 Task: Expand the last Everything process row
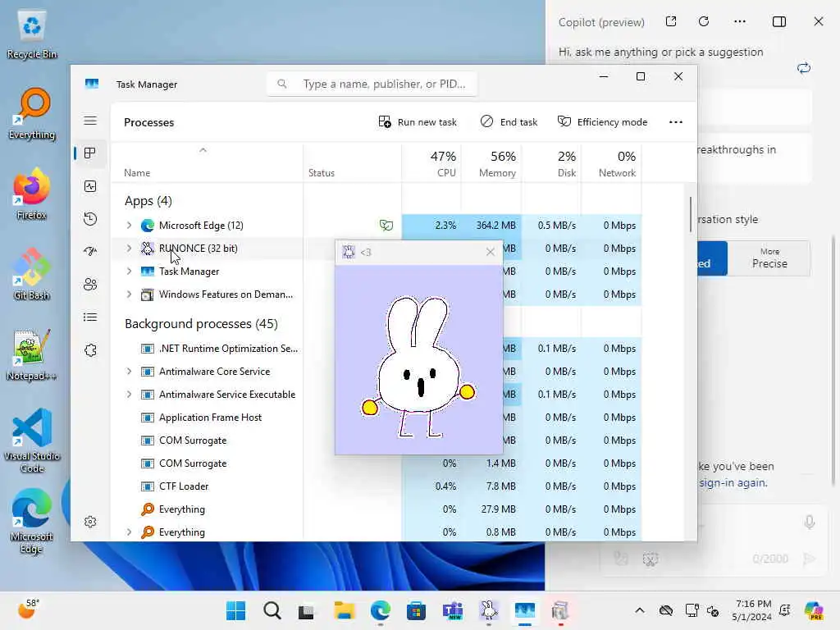click(129, 532)
